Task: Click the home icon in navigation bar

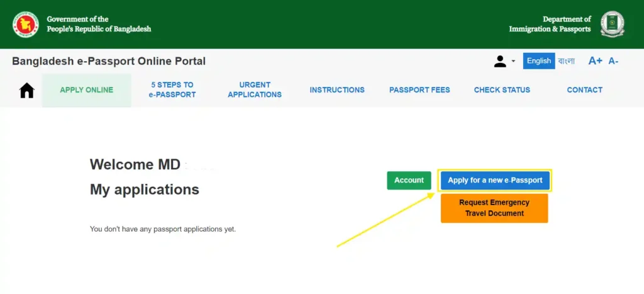Action: pos(26,90)
